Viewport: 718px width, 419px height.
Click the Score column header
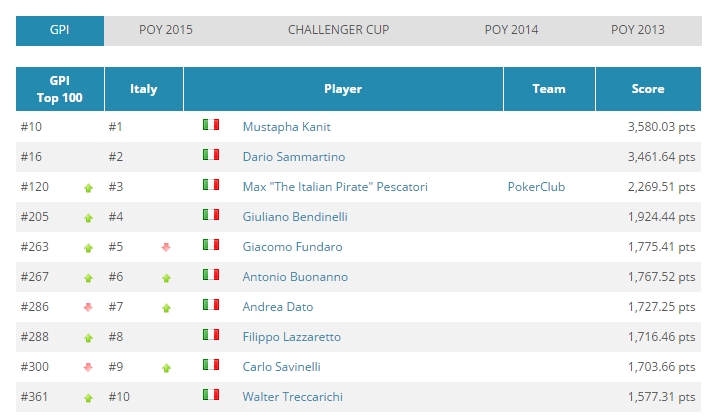pos(648,89)
